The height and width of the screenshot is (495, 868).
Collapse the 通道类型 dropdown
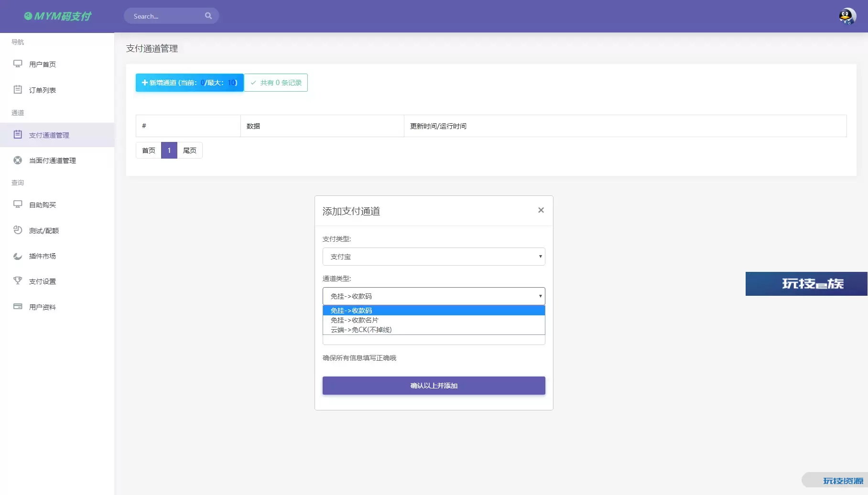click(434, 296)
